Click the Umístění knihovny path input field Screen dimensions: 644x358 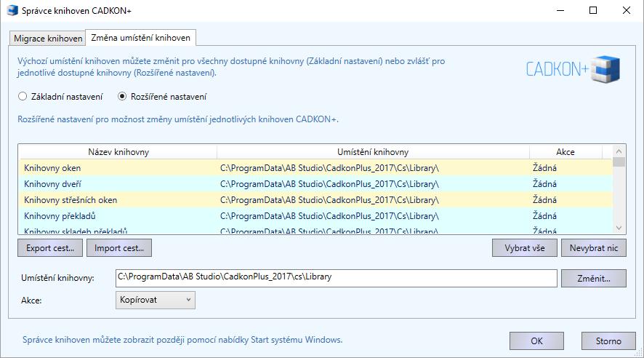click(337, 278)
